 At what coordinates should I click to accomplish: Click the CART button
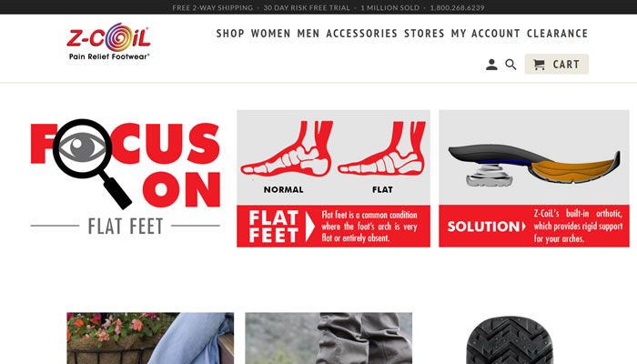click(557, 65)
